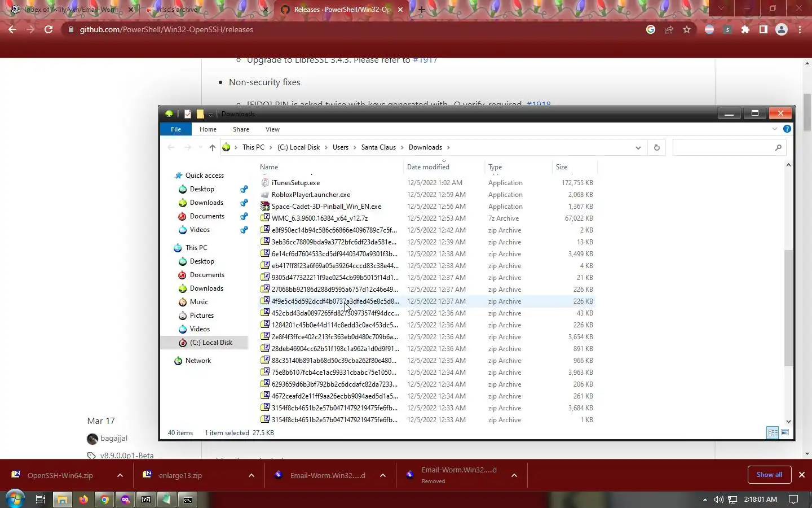Click the Chrome address bar URL
The height and width of the screenshot is (508, 812).
pyautogui.click(x=166, y=29)
